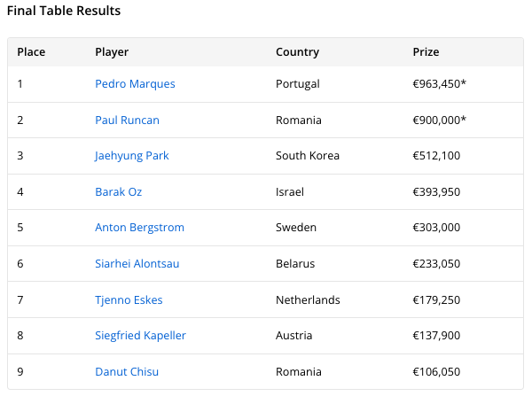Click the Final Table Results heading
This screenshot has height=404, width=532.
pyautogui.click(x=64, y=12)
